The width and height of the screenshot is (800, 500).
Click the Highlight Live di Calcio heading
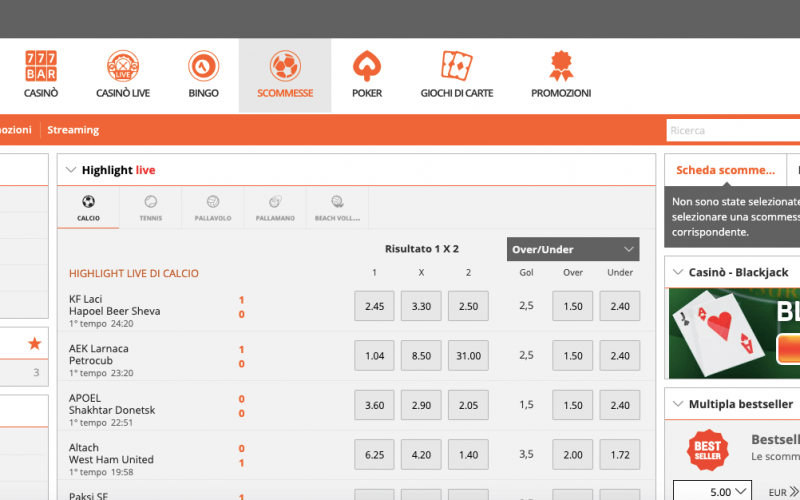pos(134,273)
